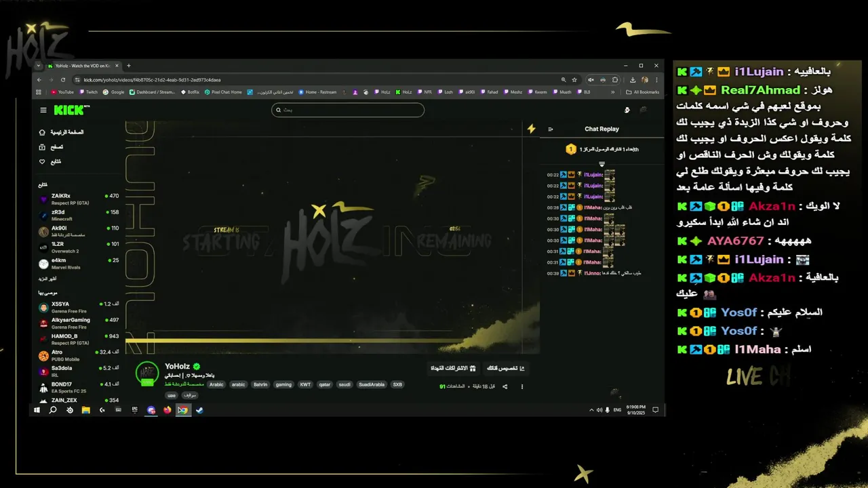Image resolution: width=868 pixels, height=488 pixels.
Task: Open the browser tab search dropdown
Action: point(39,66)
